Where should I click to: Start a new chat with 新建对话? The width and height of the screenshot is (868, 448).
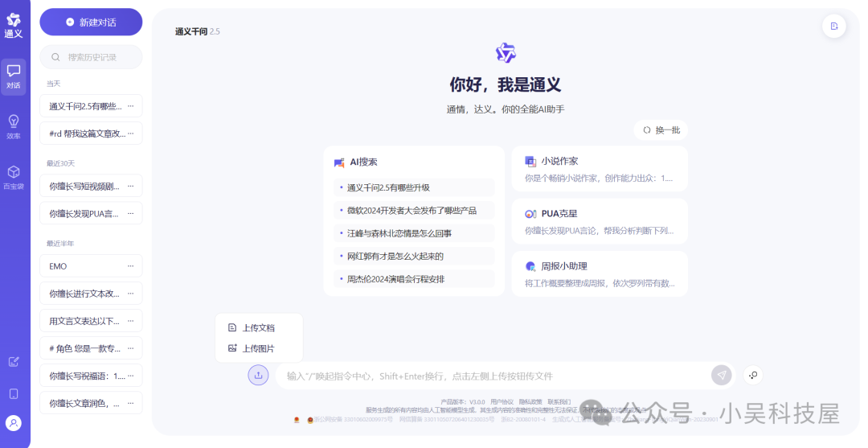[x=91, y=23]
